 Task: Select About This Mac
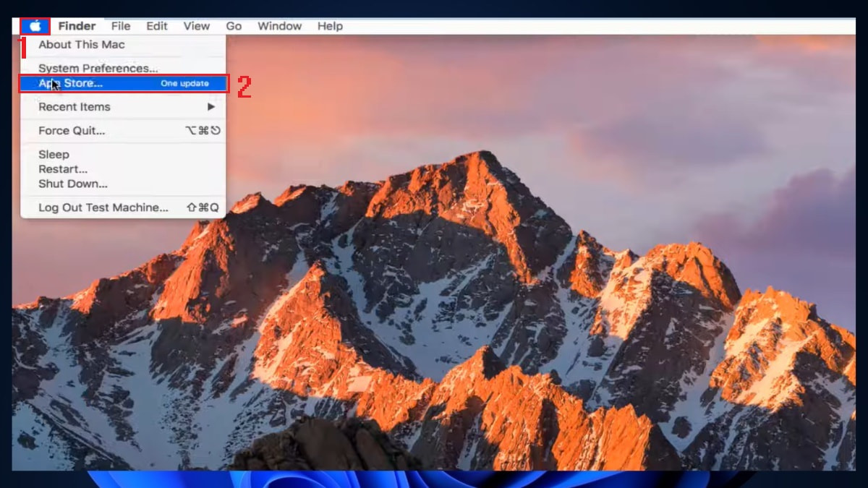[x=81, y=45]
